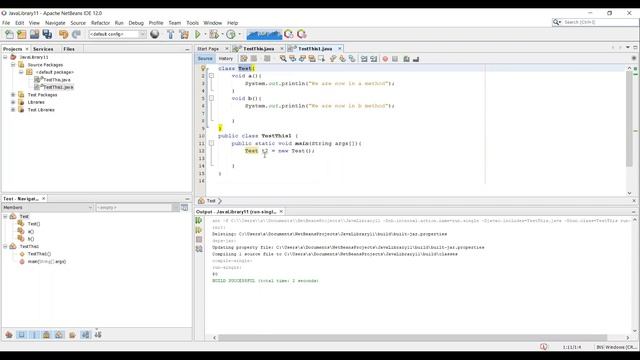Click the Stop icon in Output panel
This screenshot has height=360, width=640.
click(x=199, y=240)
